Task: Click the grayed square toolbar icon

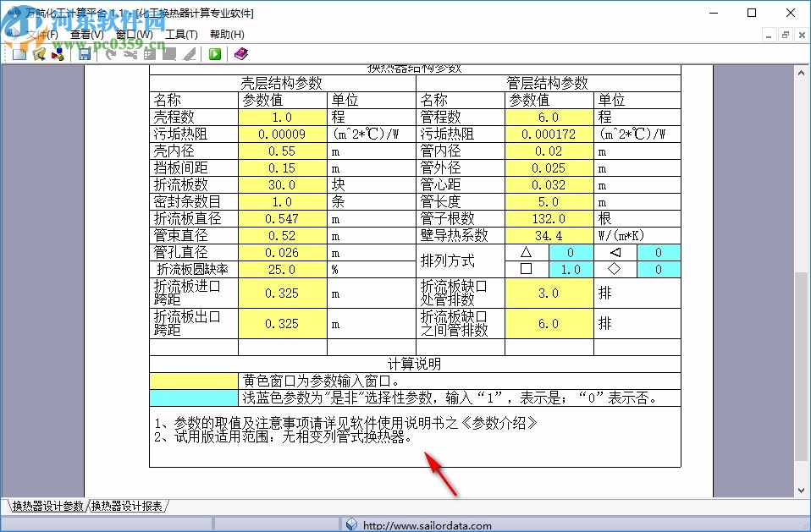Action: pyautogui.click(x=169, y=54)
